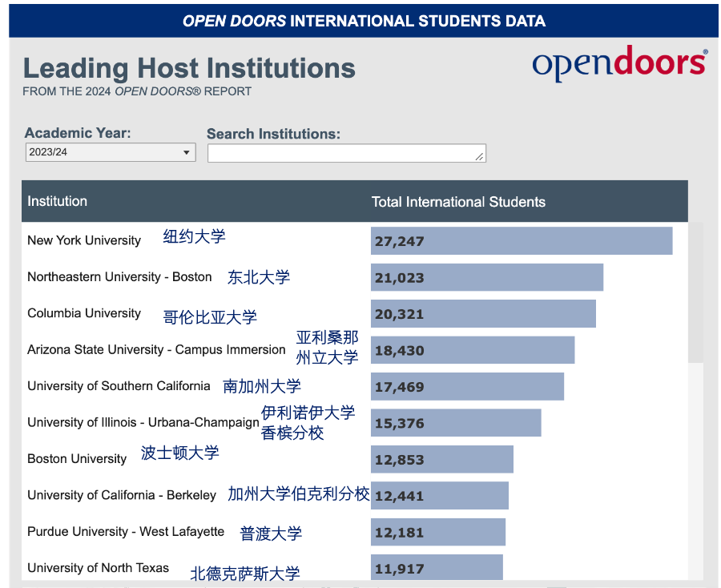This screenshot has width=721, height=588.
Task: Click the Institution column header
Action: tap(57, 201)
